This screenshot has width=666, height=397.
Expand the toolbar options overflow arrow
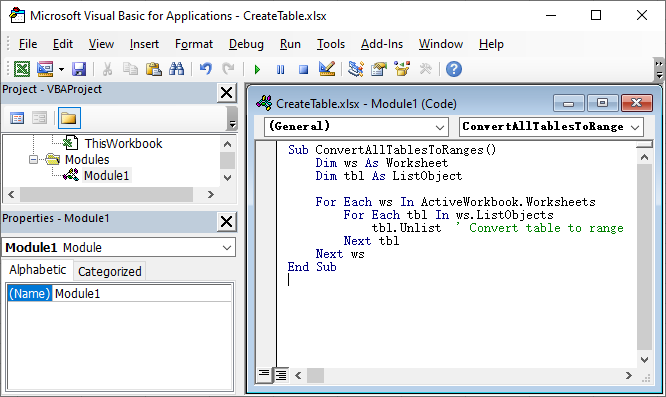tap(659, 70)
